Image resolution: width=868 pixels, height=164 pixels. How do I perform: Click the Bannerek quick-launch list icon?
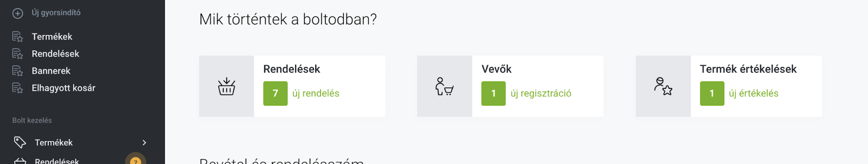coord(17,71)
